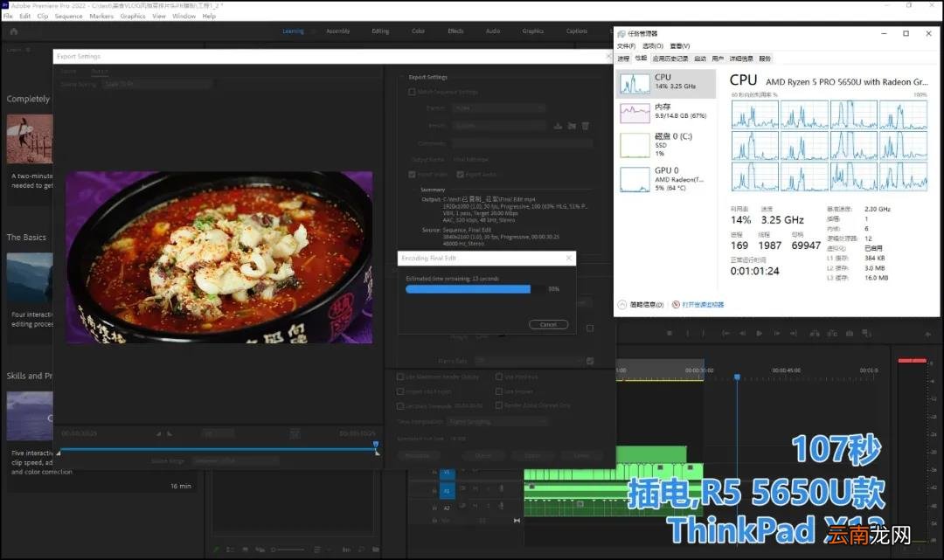Collapse the Summary section disclosure triangle

click(x=415, y=190)
